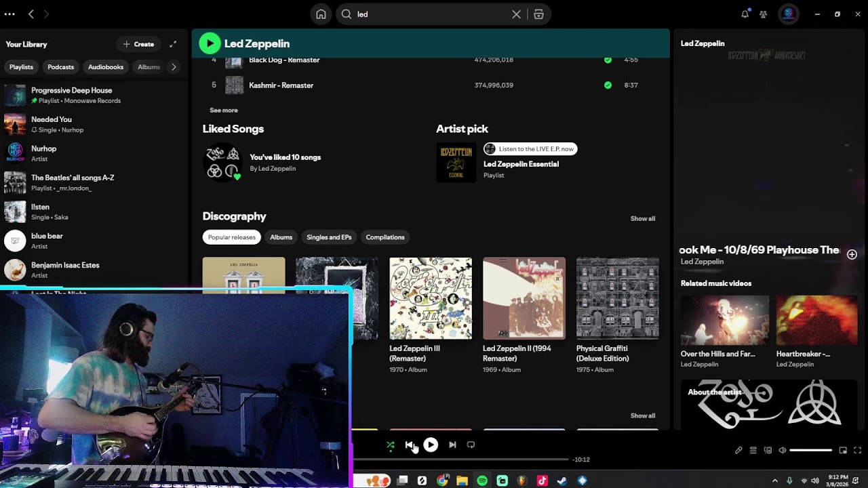
Task: Open Led Zeppelin III (Remaster) album cover
Action: (x=431, y=298)
